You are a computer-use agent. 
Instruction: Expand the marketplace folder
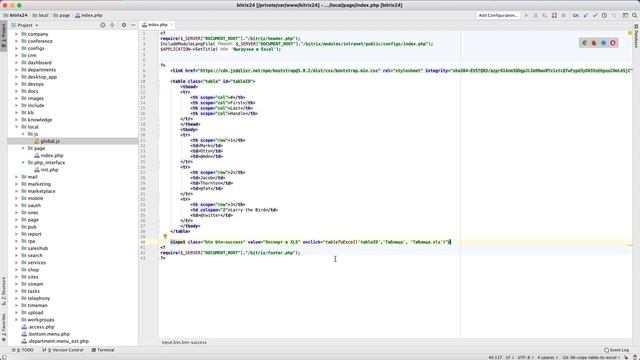tap(17, 191)
